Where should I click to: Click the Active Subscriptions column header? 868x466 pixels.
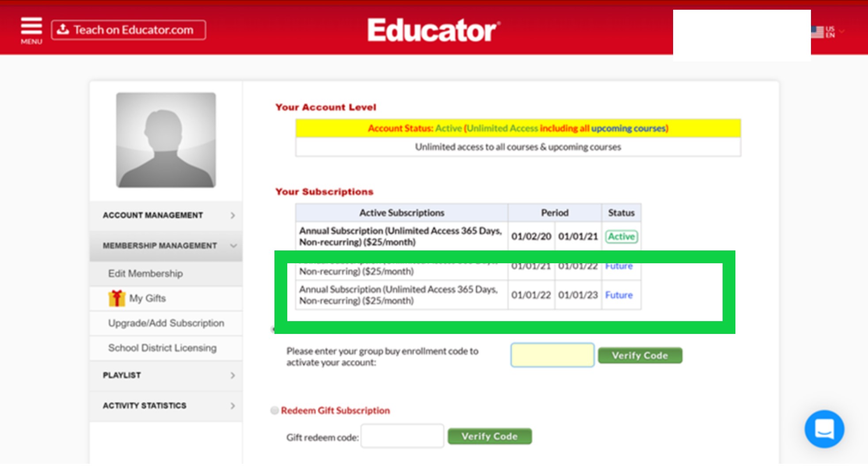402,213
